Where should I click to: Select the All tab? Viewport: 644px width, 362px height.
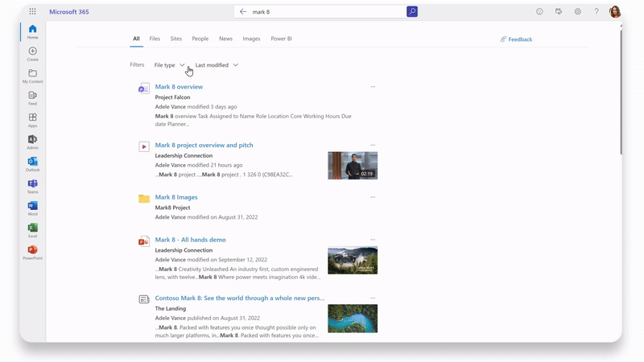136,39
